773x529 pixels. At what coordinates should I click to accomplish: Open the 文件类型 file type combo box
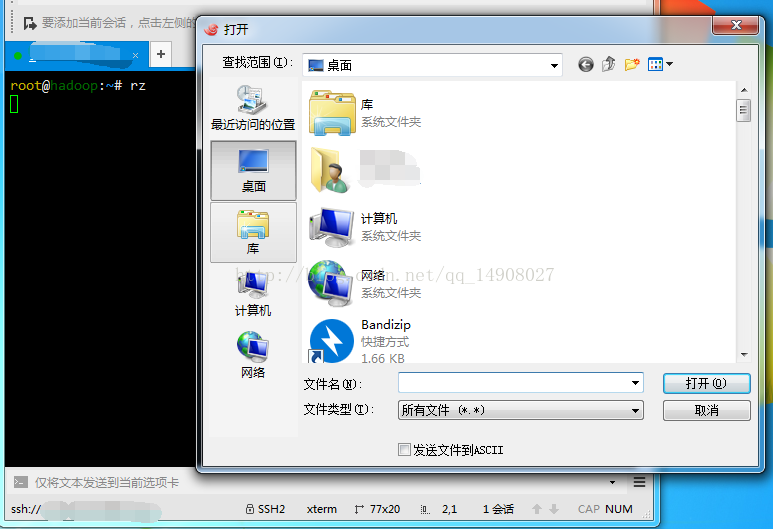[x=521, y=410]
